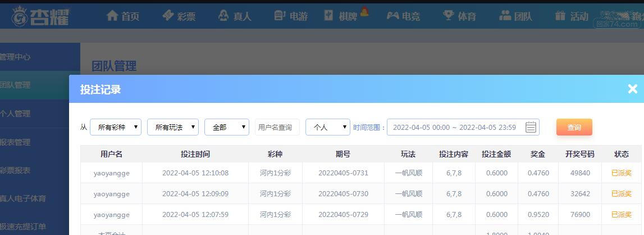Viewport: 644px width, 235px height.
Task: Click the gift icon beside 活动
Action: coord(560,16)
